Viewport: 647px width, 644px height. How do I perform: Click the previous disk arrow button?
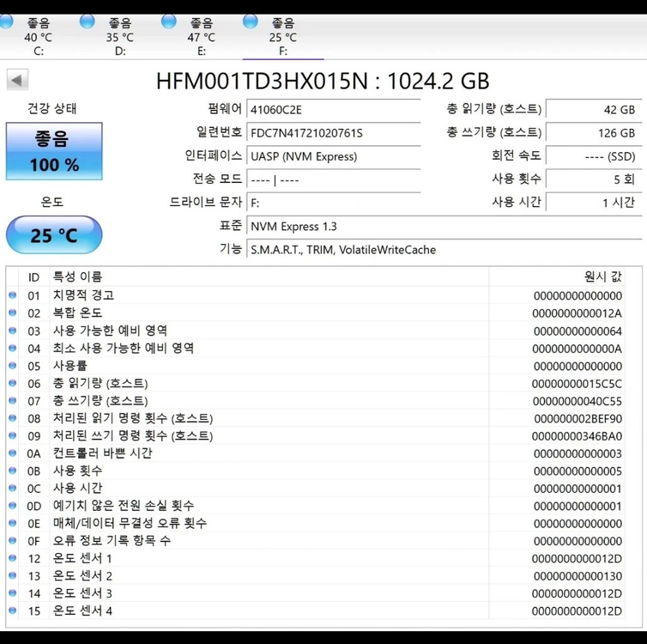click(17, 80)
